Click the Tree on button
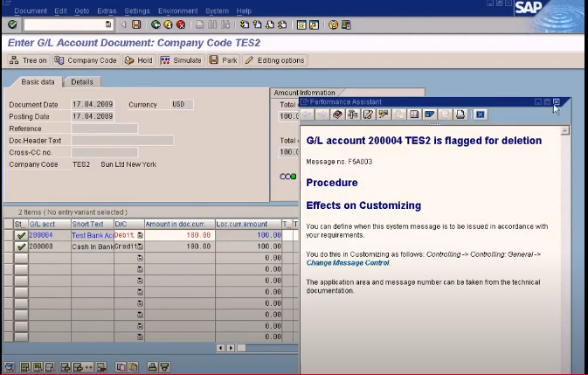The width and height of the screenshot is (588, 375). 28,60
